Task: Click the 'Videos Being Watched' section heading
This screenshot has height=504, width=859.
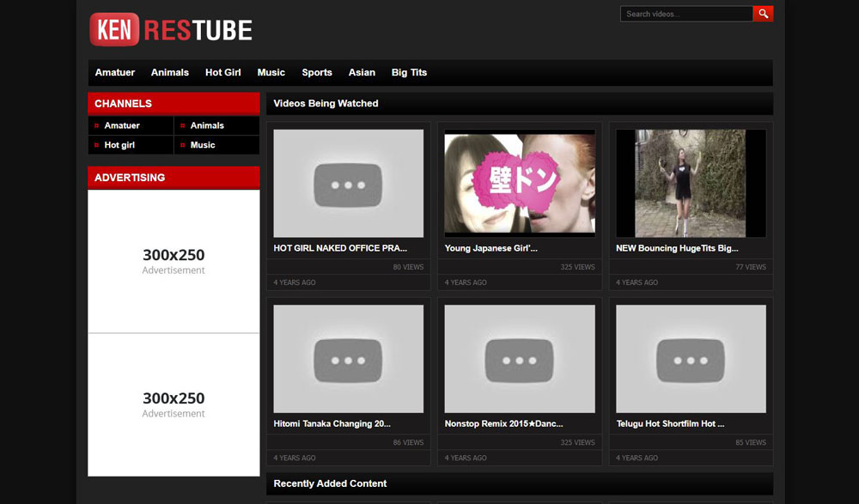Action: tap(326, 104)
